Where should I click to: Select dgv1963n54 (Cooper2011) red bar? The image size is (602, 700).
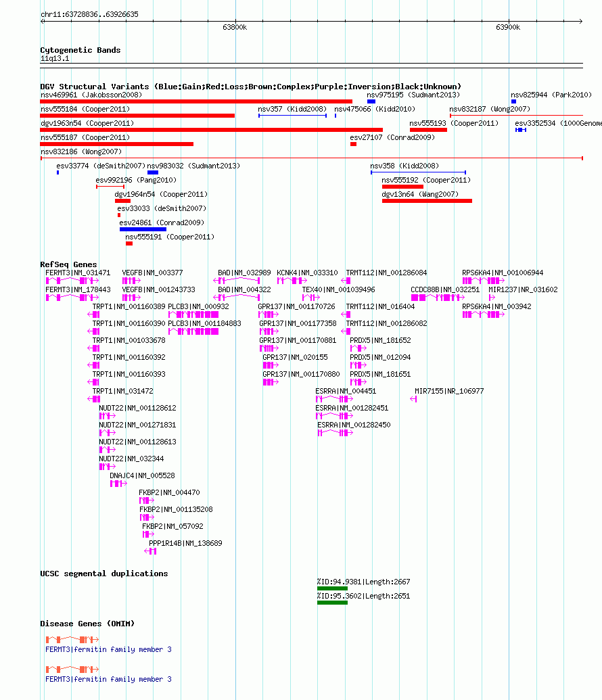point(211,130)
